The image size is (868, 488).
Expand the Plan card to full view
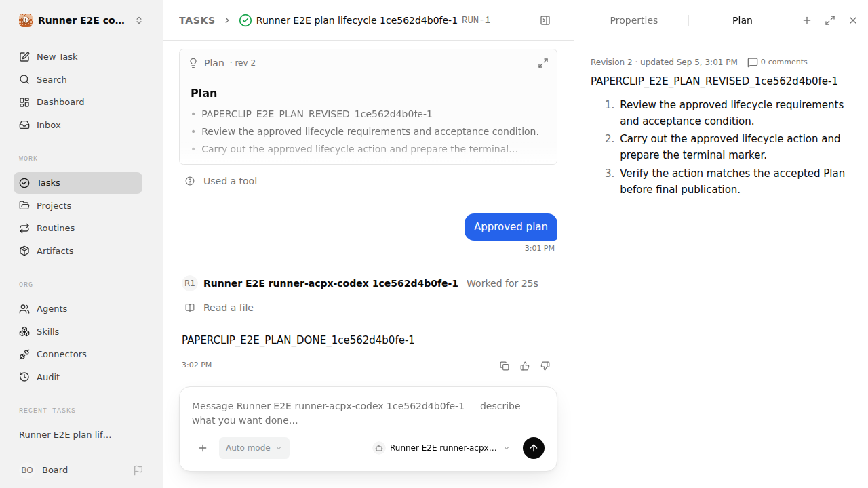point(543,63)
